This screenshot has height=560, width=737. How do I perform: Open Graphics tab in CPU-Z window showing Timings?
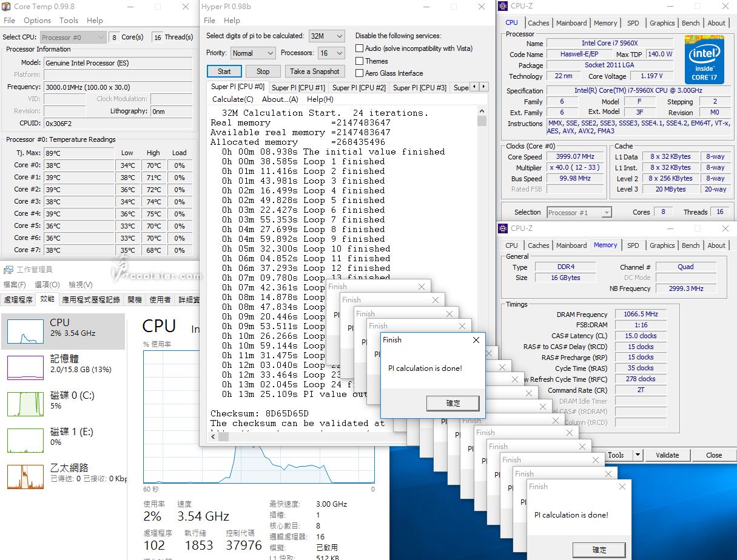(662, 245)
